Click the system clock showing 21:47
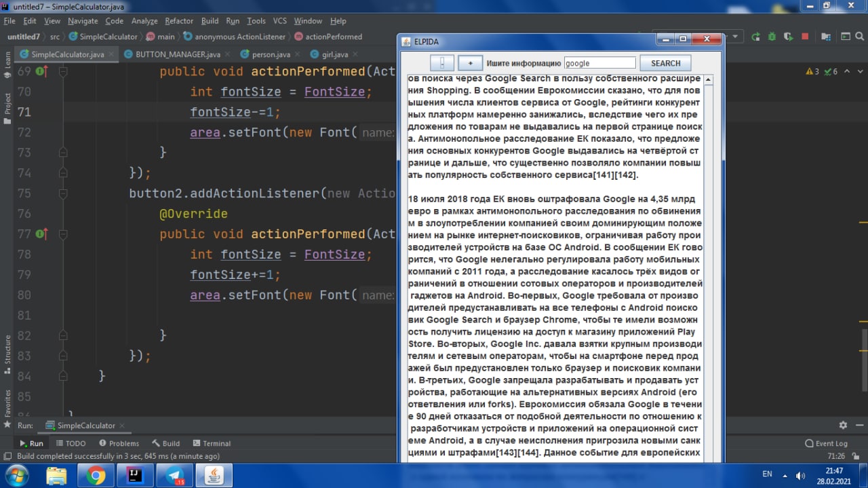868x488 pixels. point(835,470)
